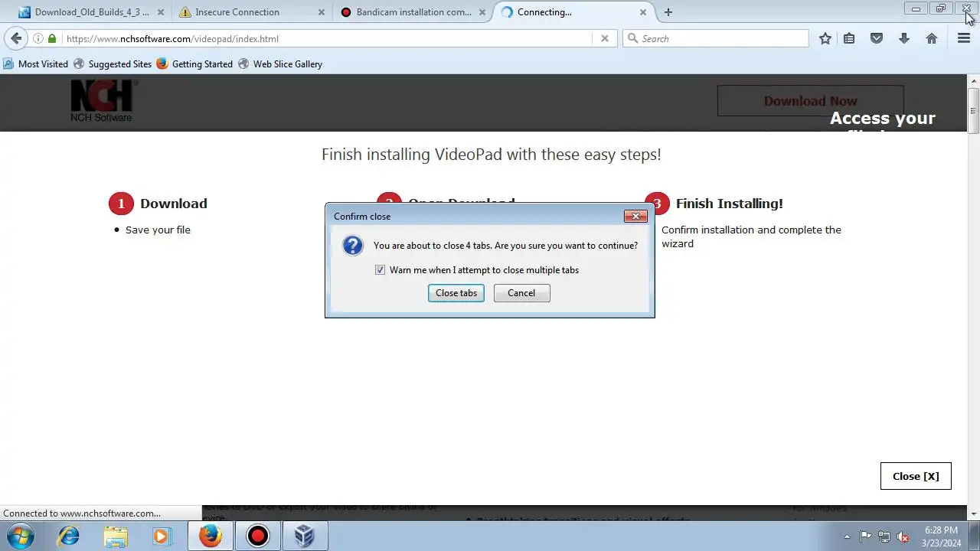
Task: Bookmark this page with star icon
Action: (825, 38)
